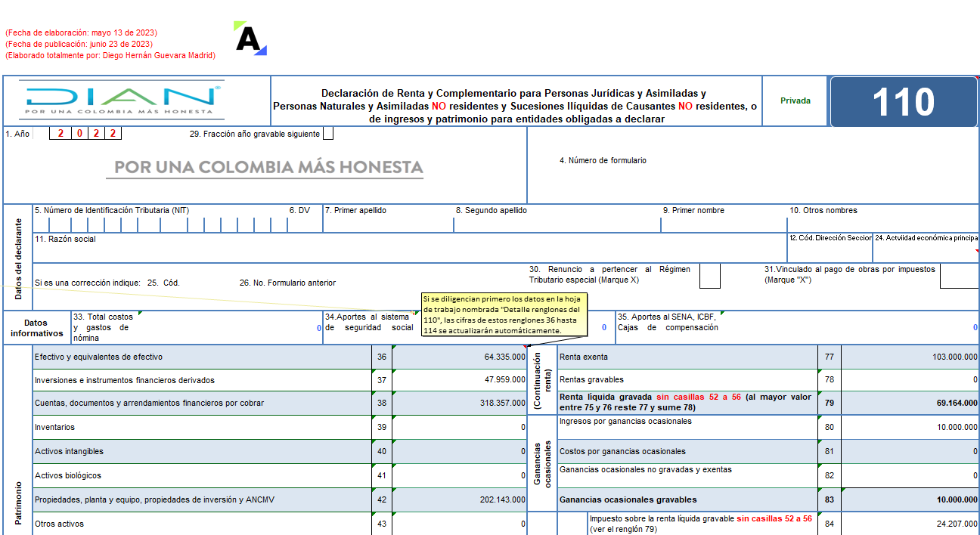Click the Primer apellido field

pyautogui.click(x=388, y=218)
